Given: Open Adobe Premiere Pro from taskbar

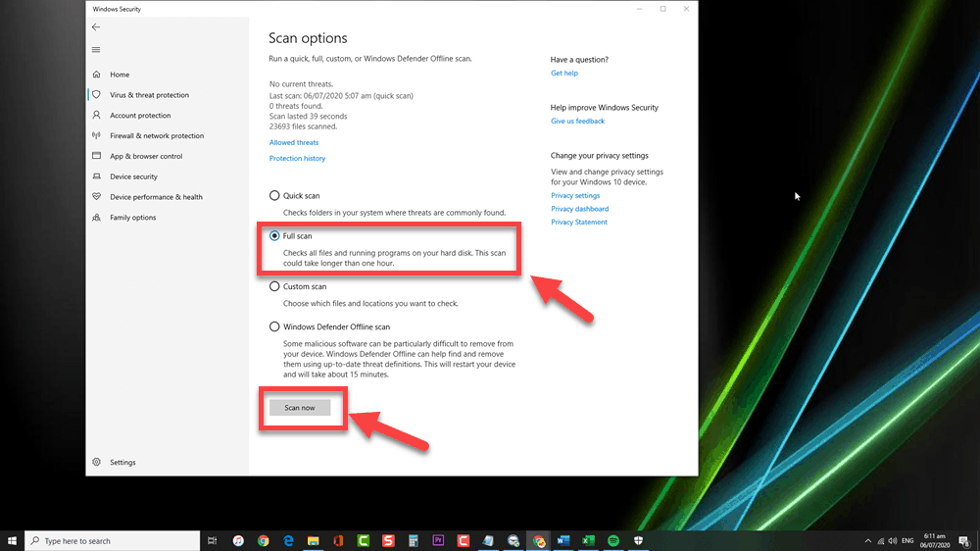Looking at the screenshot, I should [438, 540].
